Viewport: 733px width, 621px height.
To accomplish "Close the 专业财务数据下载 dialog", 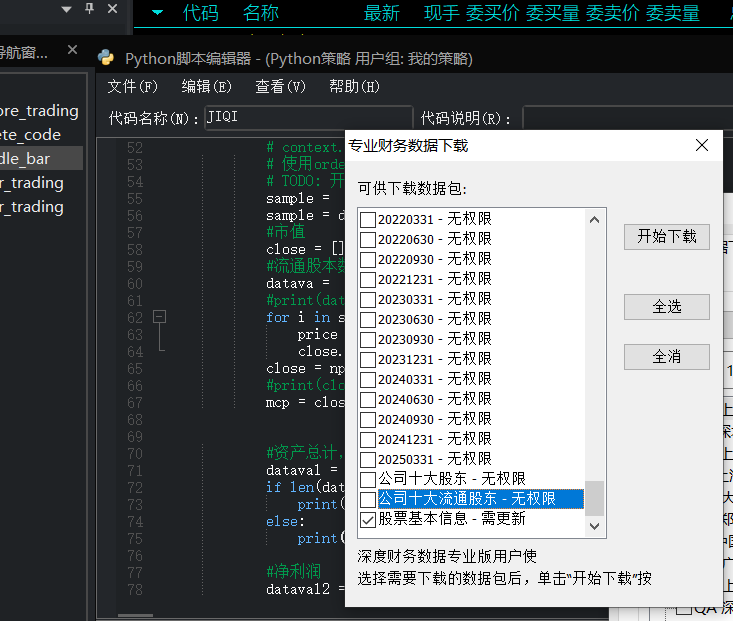I will (702, 145).
